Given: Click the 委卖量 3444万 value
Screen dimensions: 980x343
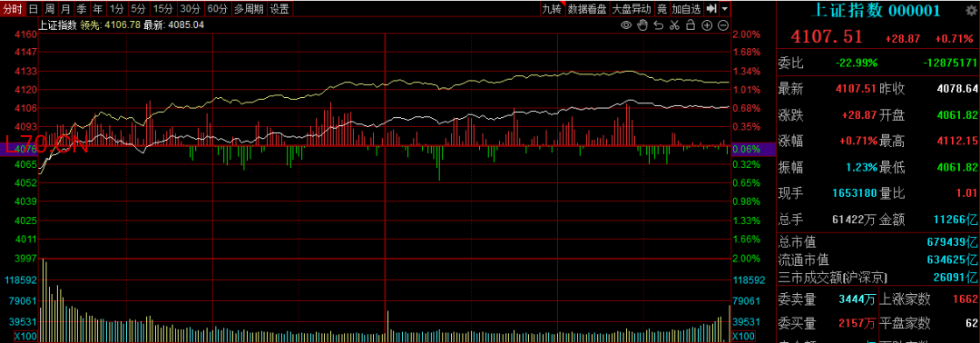Looking at the screenshot, I should (857, 300).
